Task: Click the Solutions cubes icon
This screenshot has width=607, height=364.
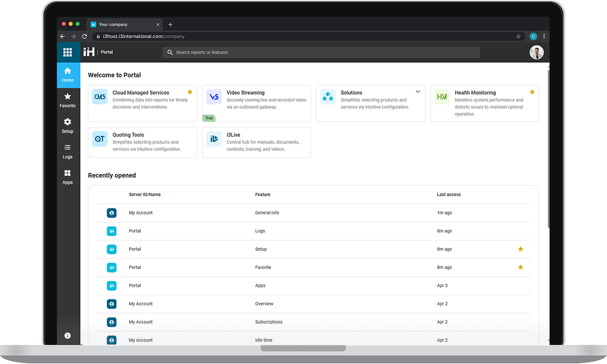Action: tap(328, 97)
